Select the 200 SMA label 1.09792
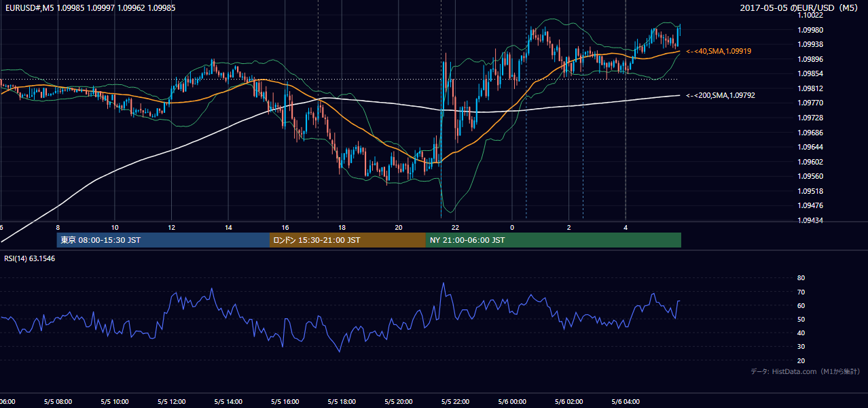 pos(721,95)
